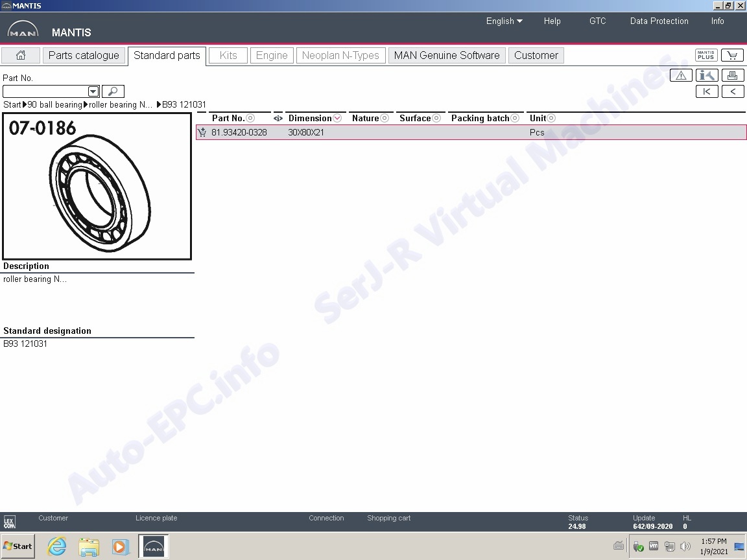Click the network tray icon
This screenshot has height=560, width=747.
click(x=669, y=546)
